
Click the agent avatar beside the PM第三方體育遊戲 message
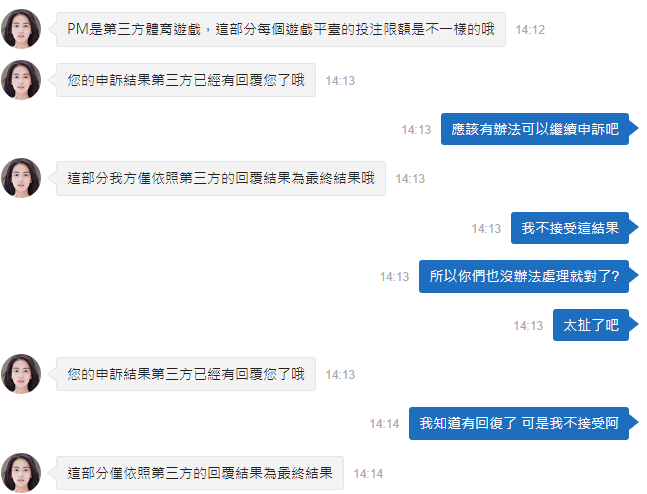point(21,29)
